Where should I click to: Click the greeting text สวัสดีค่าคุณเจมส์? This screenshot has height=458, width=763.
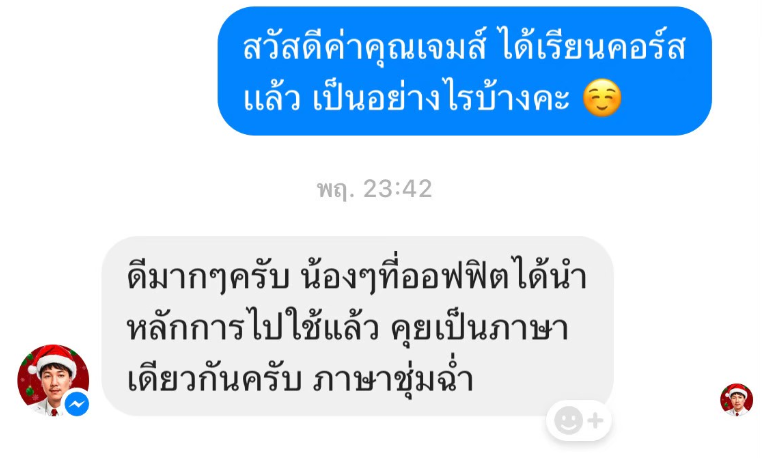[364, 49]
